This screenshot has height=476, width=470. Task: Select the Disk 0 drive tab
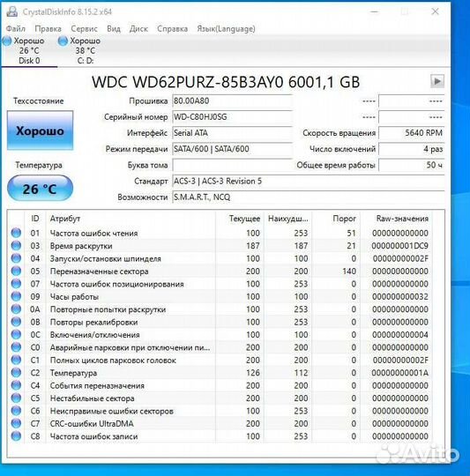tap(29, 51)
